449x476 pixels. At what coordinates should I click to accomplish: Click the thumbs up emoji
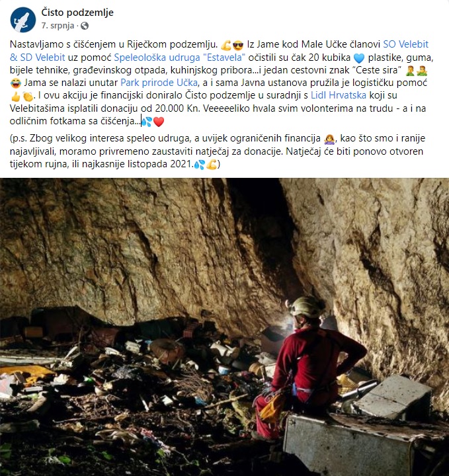click(15, 97)
